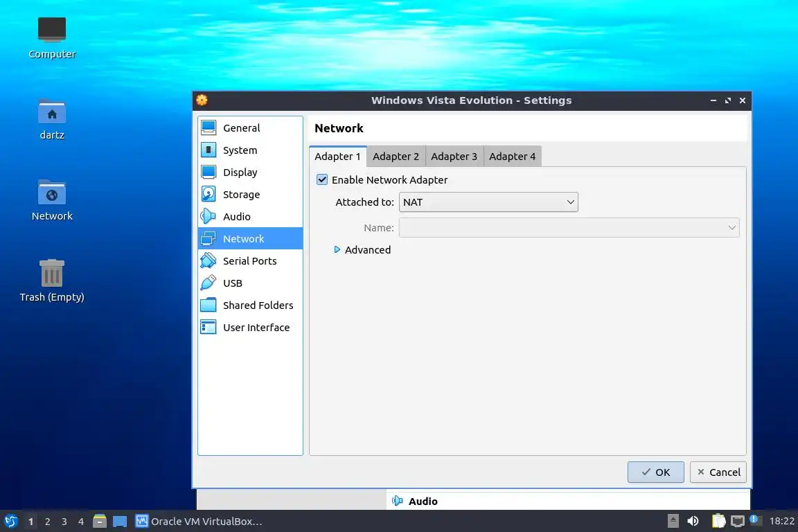
Task: Open the Serial Ports plug icon
Action: click(x=208, y=260)
